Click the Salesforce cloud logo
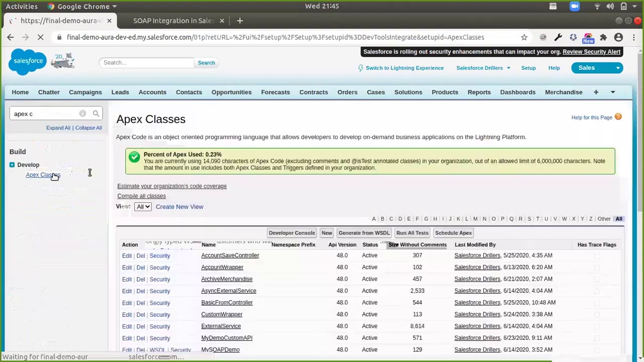The image size is (644, 362). click(28, 61)
